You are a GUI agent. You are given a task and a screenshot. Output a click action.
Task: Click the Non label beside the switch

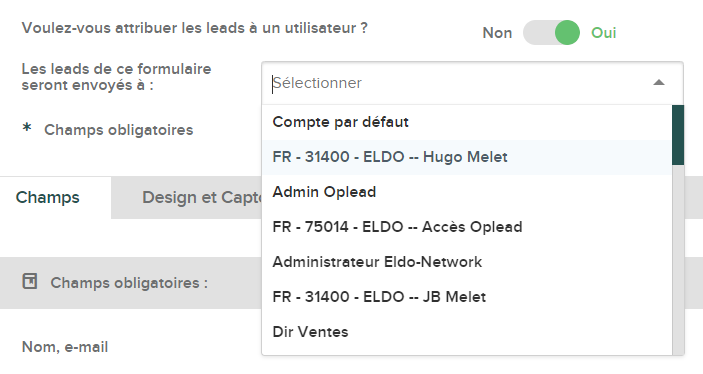(497, 33)
